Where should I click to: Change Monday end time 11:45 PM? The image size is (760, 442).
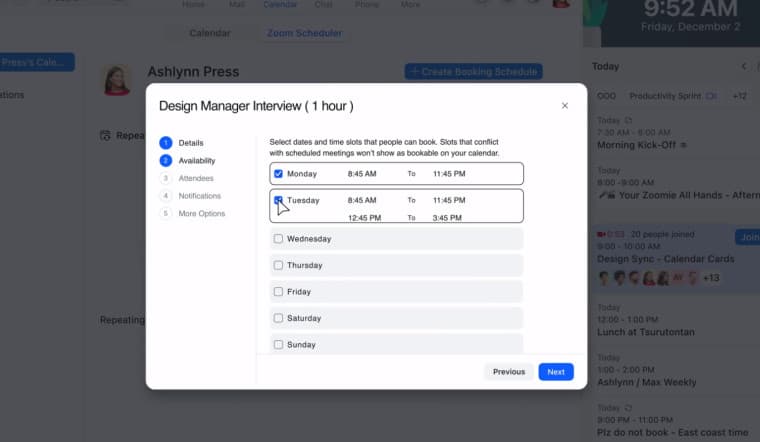click(x=450, y=174)
